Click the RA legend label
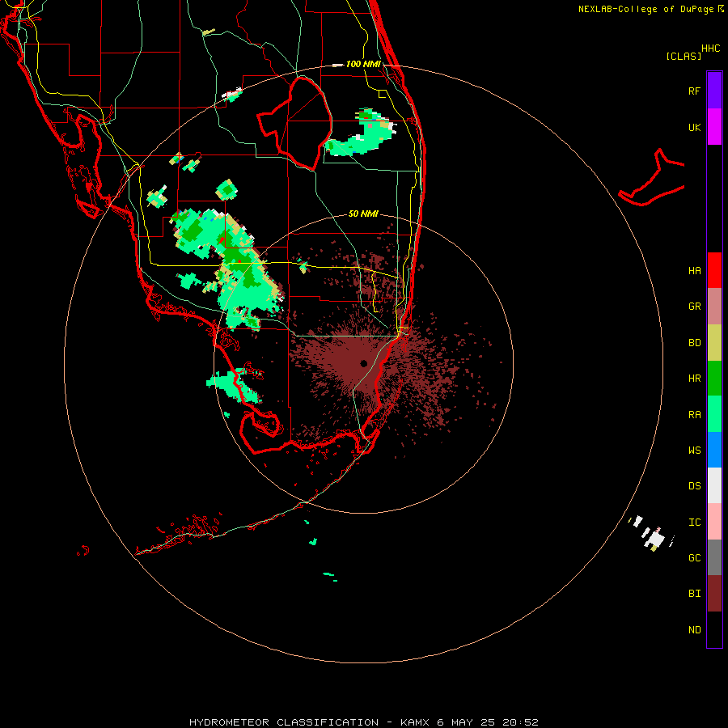This screenshot has width=728, height=728. (694, 415)
